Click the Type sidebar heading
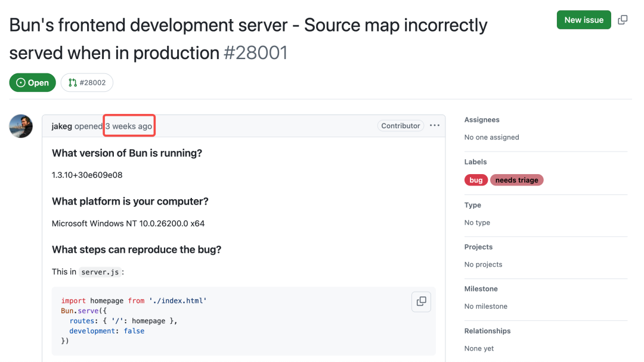The width and height of the screenshot is (644, 362). 472,205
